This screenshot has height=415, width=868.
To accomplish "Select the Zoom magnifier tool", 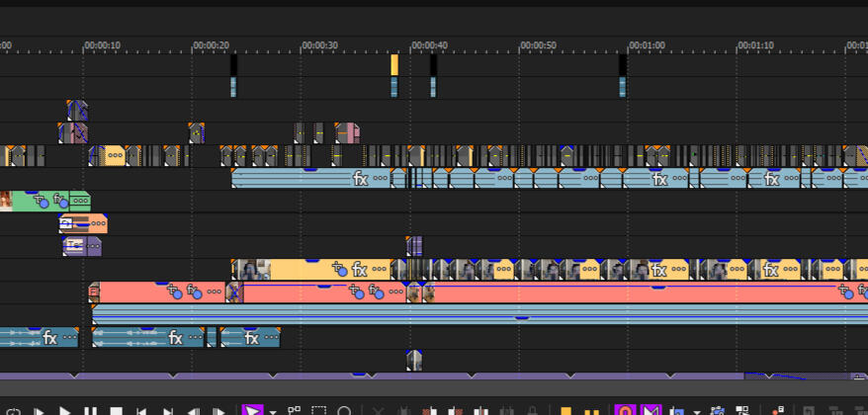I will 344,411.
